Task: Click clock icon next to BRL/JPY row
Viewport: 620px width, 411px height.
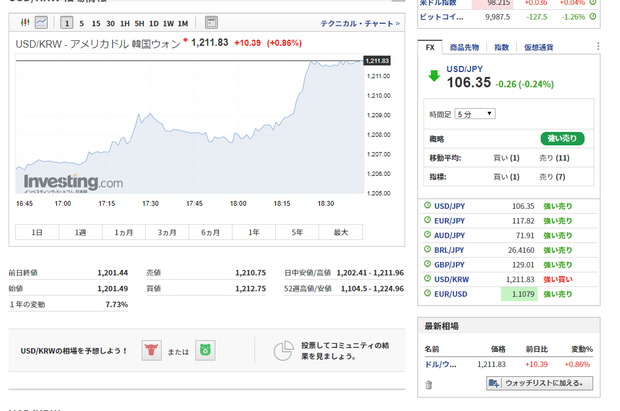Action: click(x=427, y=249)
